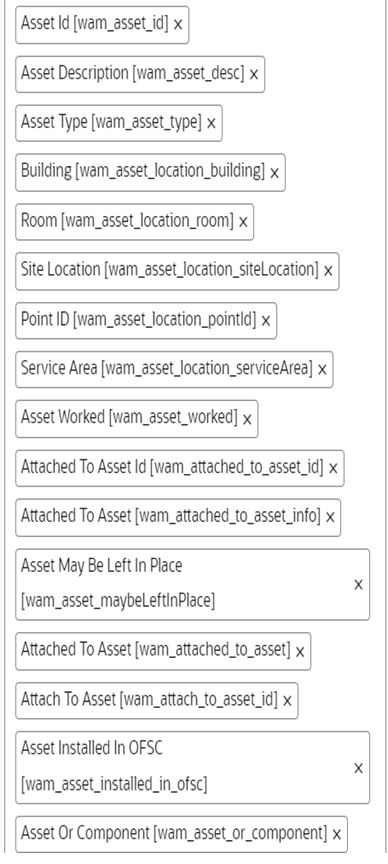Remove the Asset Worked chip via x
Screen dimensions: 388x864
(x=247, y=419)
